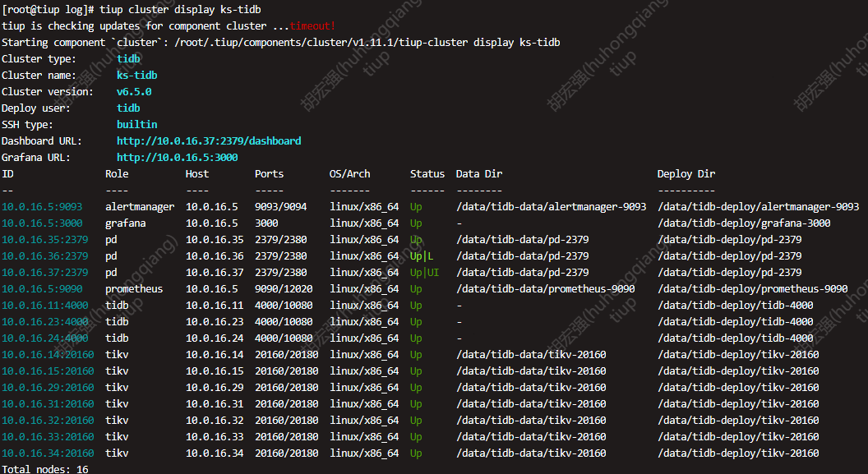The image size is (868, 474).
Task: Click ports 4000/10080 for host 10.0.16.24
Action: 284,338
